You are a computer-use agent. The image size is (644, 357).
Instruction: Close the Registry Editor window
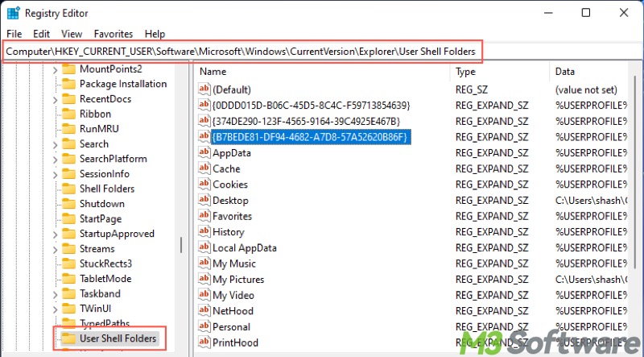(624, 13)
